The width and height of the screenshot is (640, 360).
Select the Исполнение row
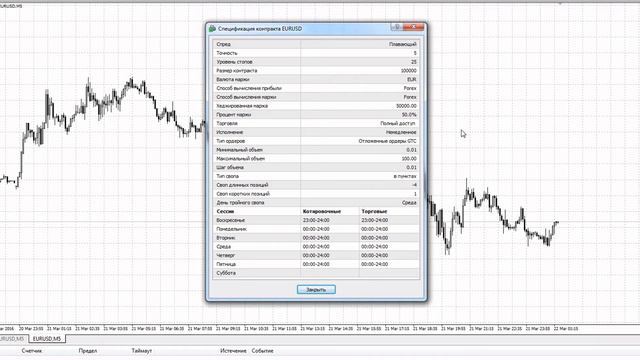coord(316,132)
